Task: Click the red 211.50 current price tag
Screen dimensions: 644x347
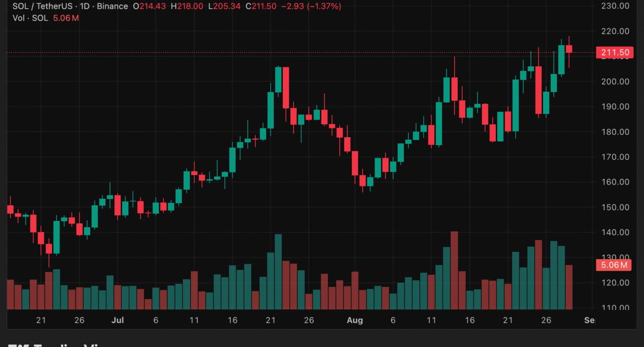Action: pyautogui.click(x=614, y=53)
